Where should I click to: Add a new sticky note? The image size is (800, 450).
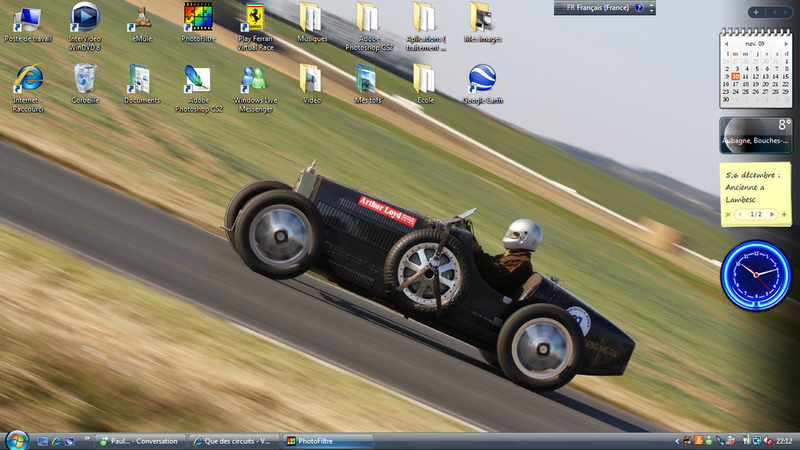coord(784,215)
